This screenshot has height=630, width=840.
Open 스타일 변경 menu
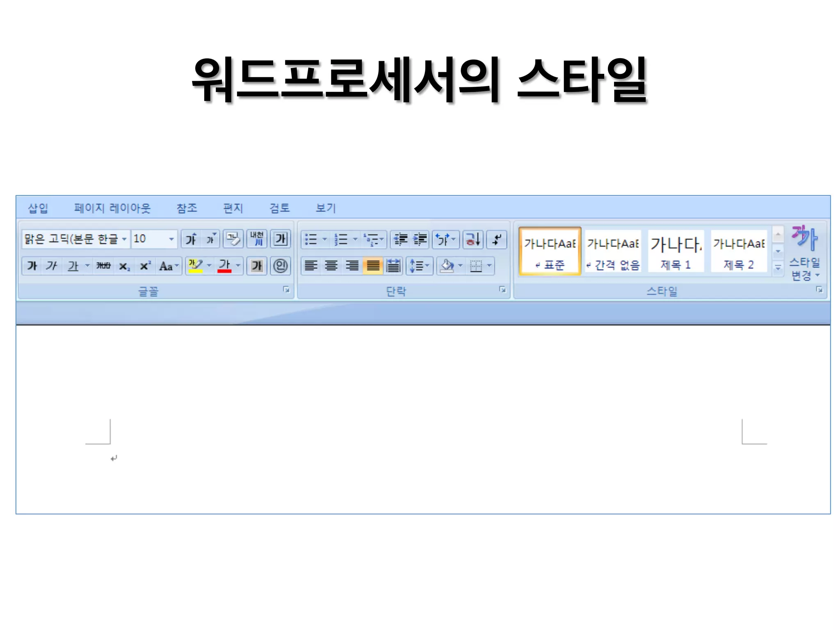click(805, 253)
